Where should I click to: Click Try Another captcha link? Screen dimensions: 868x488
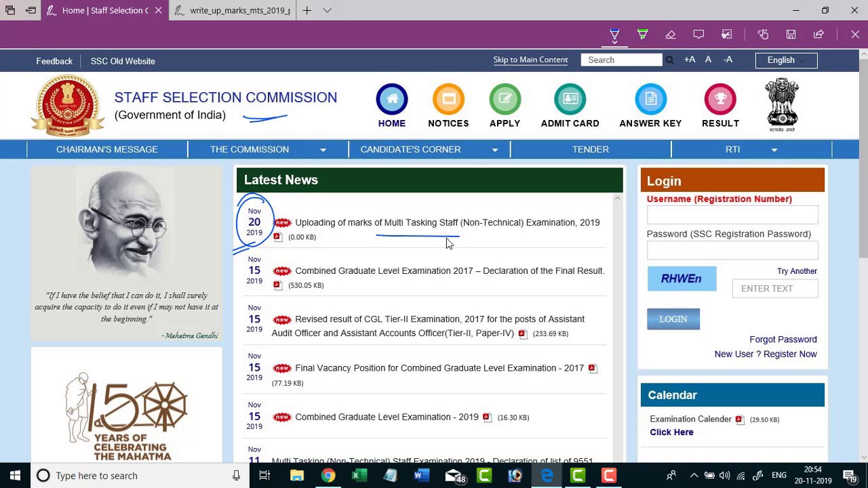[x=797, y=271]
